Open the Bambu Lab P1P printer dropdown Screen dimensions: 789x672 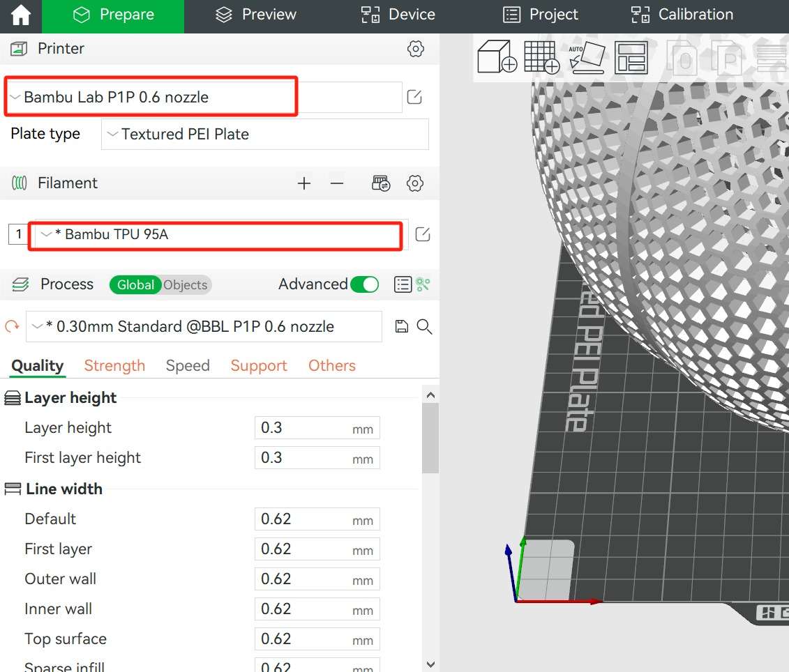pyautogui.click(x=151, y=98)
